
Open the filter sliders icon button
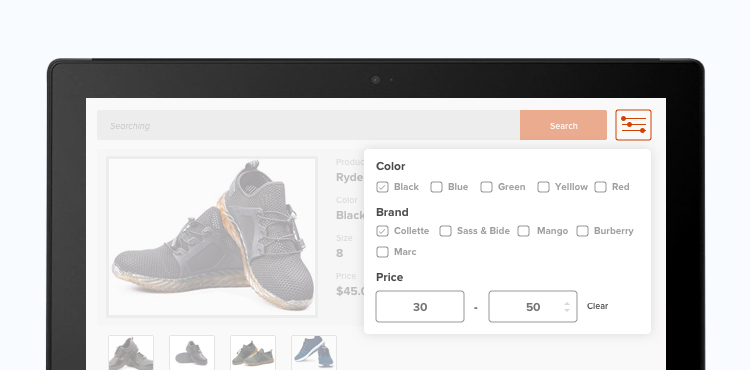click(x=633, y=125)
